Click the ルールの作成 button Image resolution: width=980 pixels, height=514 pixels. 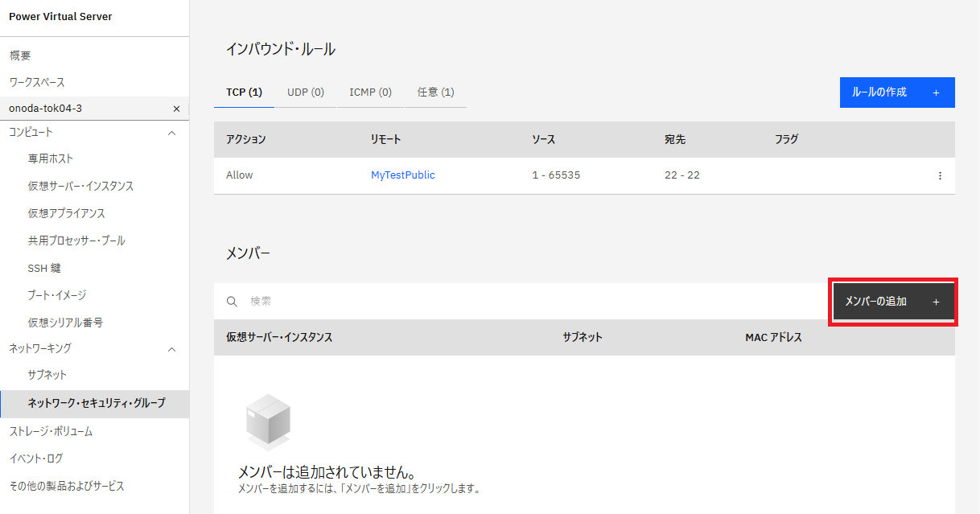897,93
